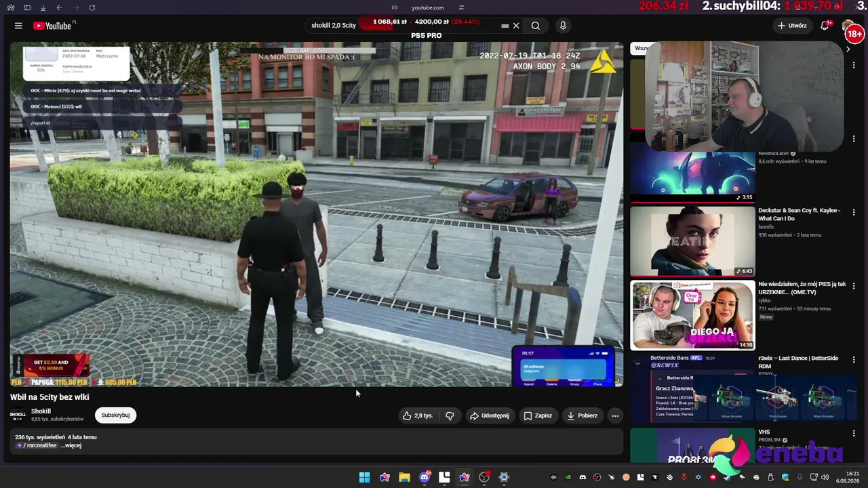
Task: Open the Nie wiedziałem, że mój PIES video title
Action: click(802, 288)
